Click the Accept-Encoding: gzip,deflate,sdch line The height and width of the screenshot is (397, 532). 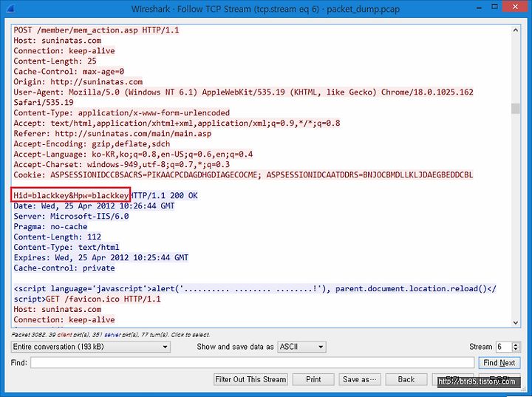coord(92,144)
